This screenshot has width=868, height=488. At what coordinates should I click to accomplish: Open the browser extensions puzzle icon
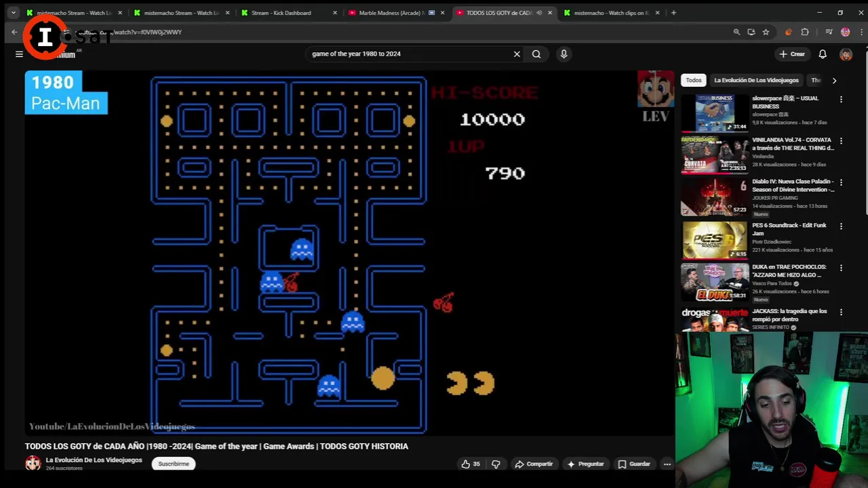click(x=805, y=32)
